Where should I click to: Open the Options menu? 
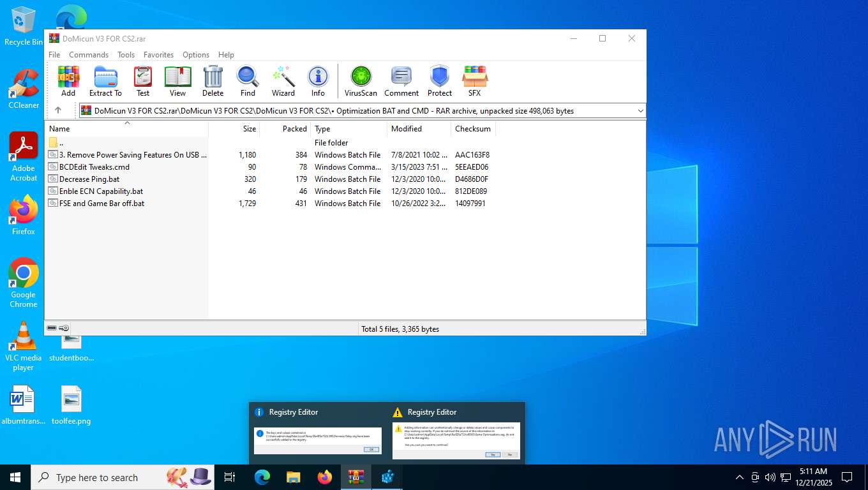coord(196,55)
